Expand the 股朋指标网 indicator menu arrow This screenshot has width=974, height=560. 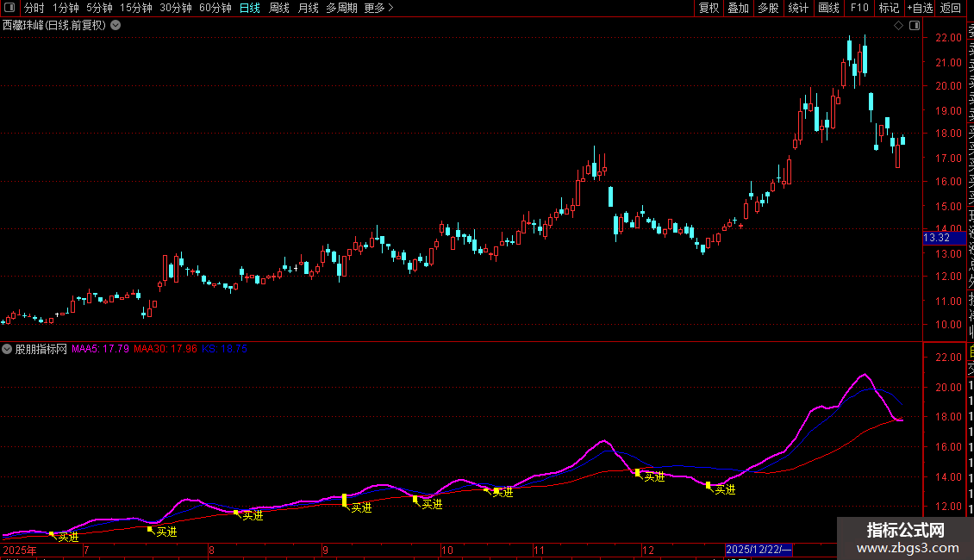click(x=7, y=349)
